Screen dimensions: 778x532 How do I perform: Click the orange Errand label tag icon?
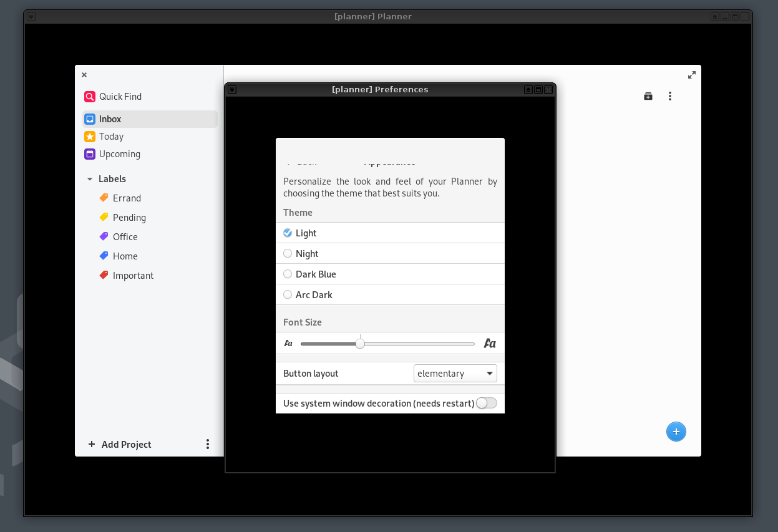coord(103,198)
